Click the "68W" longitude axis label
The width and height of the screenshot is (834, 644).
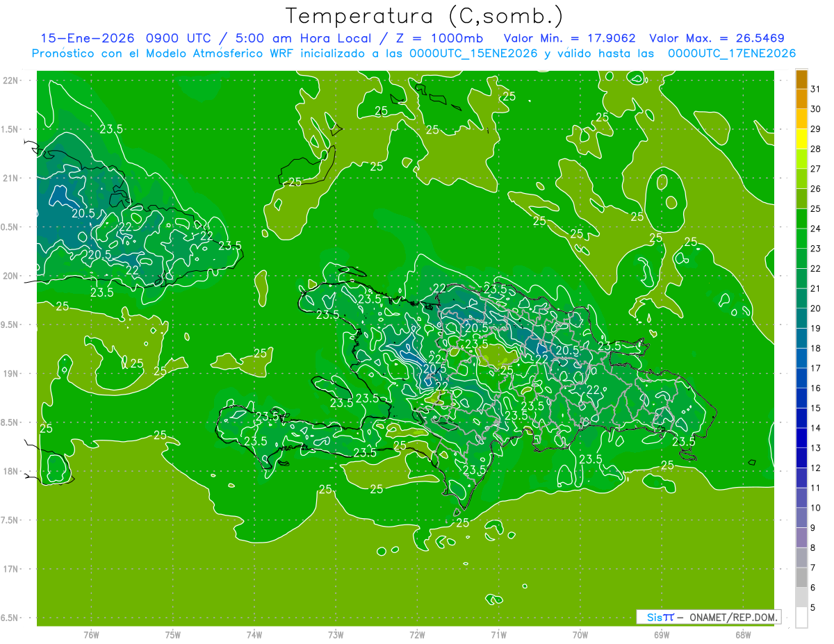[743, 634]
